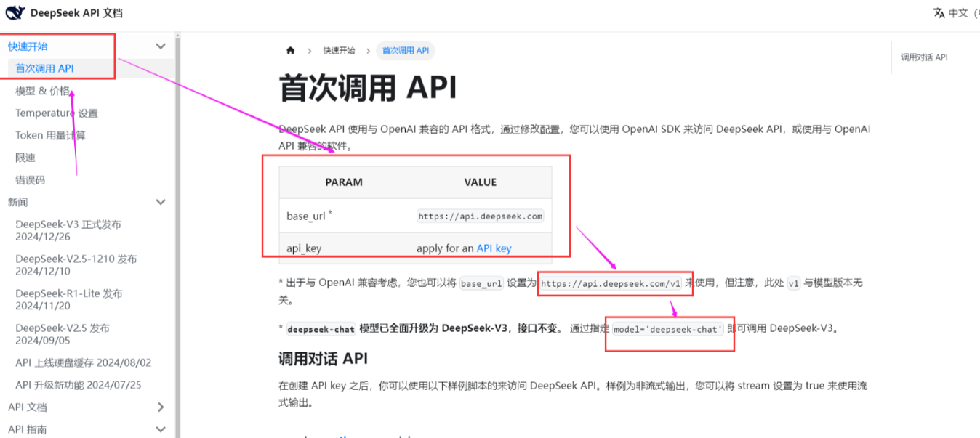Viewport: 980px width, 438px height.
Task: Click the API key hyperlink in table
Action: tap(494, 248)
